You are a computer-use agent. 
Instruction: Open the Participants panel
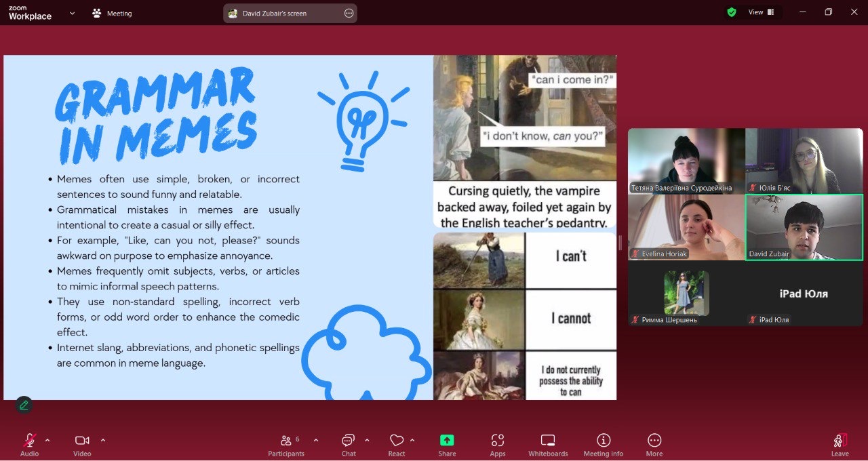pyautogui.click(x=286, y=445)
